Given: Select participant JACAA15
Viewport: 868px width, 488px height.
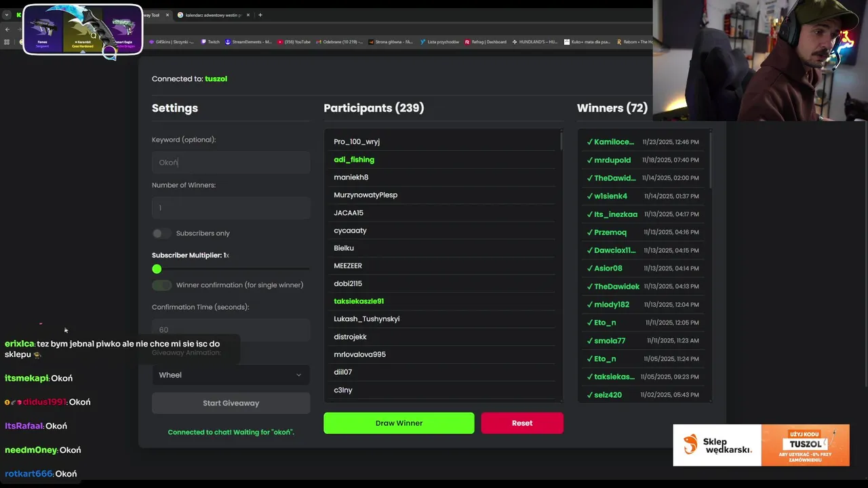Looking at the screenshot, I should pos(349,213).
